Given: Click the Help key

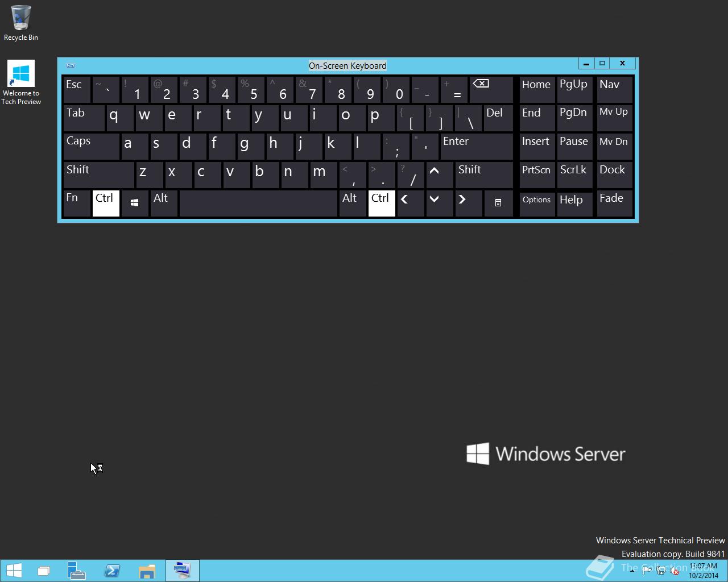Looking at the screenshot, I should 575,203.
